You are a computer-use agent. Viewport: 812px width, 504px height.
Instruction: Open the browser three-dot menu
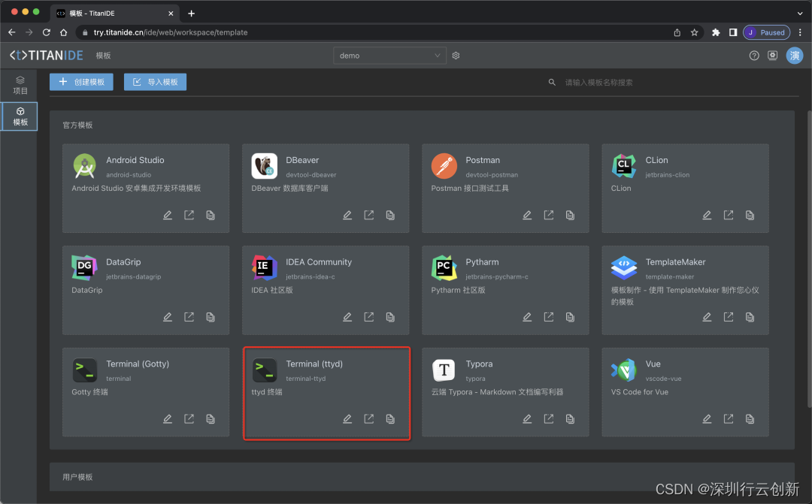click(800, 32)
